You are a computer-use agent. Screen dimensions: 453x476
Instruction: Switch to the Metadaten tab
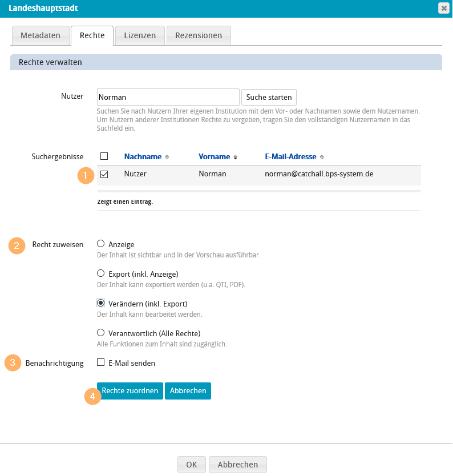[41, 35]
